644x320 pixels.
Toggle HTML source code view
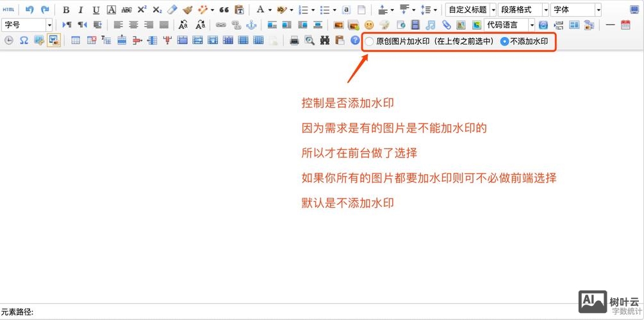[x=8, y=10]
